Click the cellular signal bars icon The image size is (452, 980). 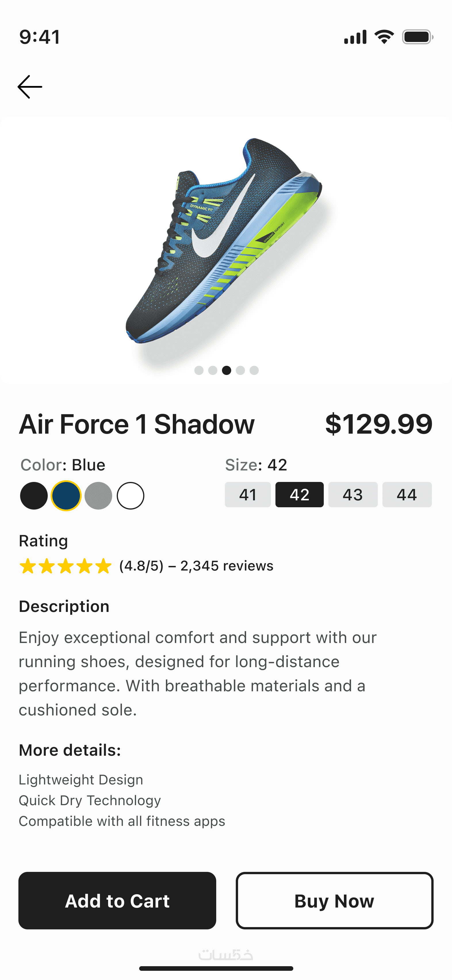click(x=355, y=37)
